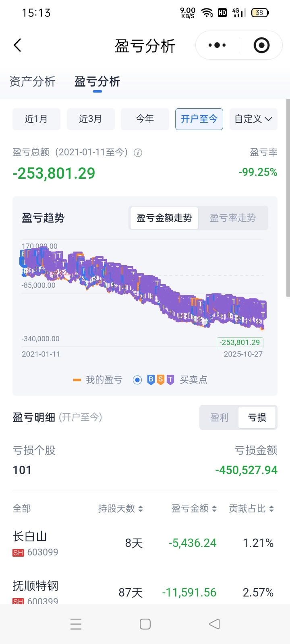
Task: Open the three-dot more menu
Action: click(x=217, y=45)
